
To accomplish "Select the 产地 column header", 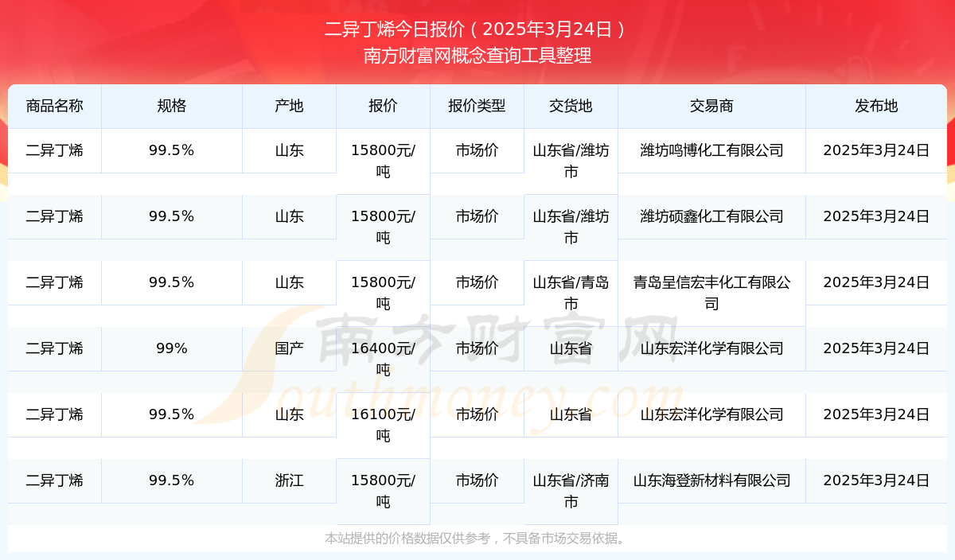I will point(289,106).
